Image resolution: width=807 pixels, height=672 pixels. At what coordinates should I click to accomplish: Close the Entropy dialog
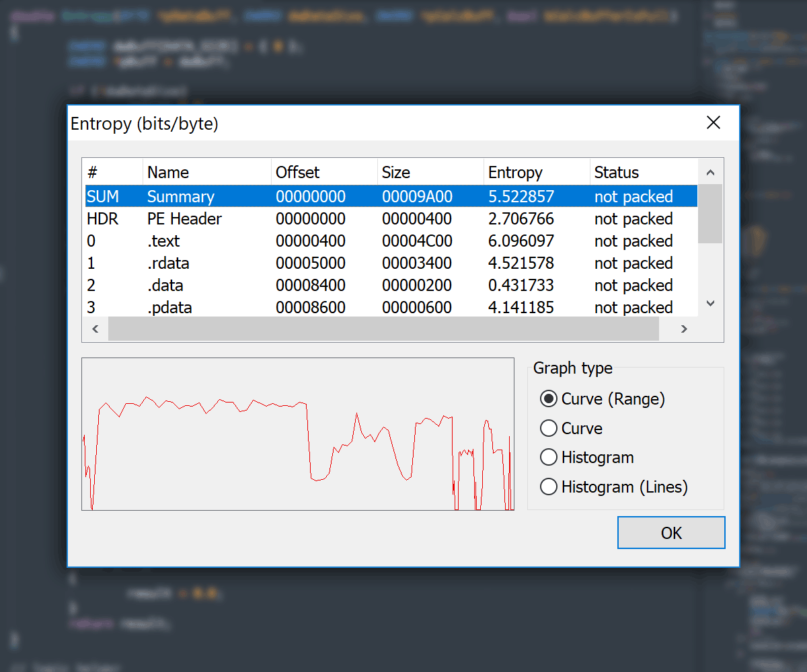pos(713,123)
